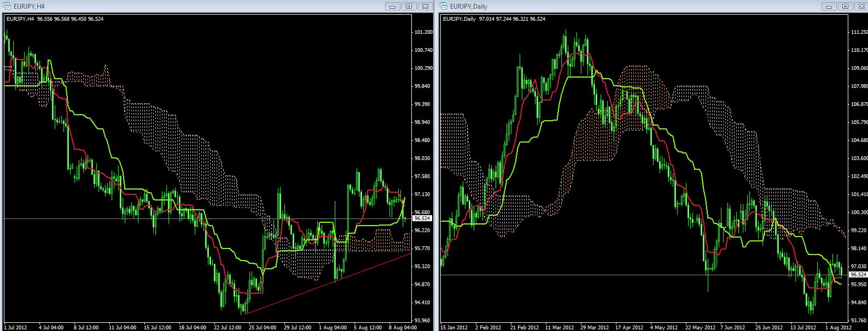Click the 106.870 price level on Daily axis

click(x=859, y=104)
